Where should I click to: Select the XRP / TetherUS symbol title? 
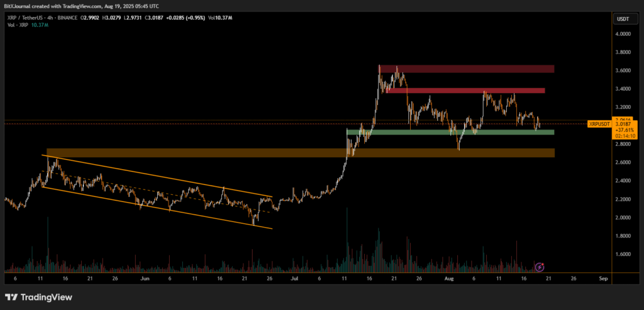coord(31,18)
